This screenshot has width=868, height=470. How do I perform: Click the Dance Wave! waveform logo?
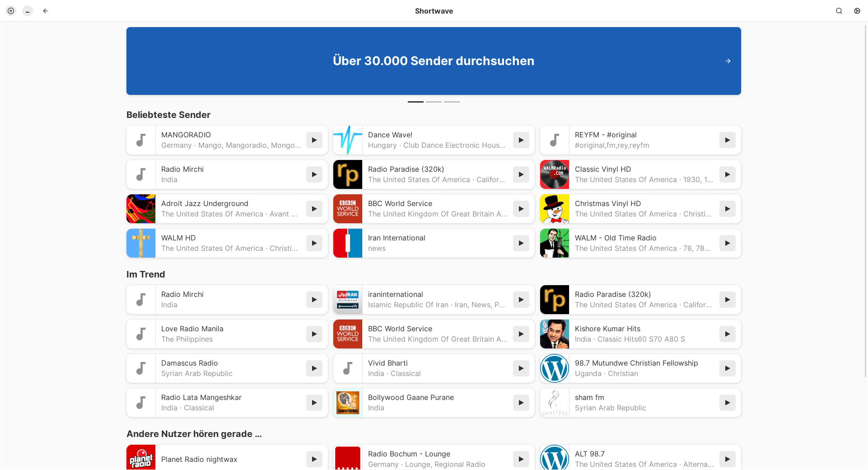348,140
